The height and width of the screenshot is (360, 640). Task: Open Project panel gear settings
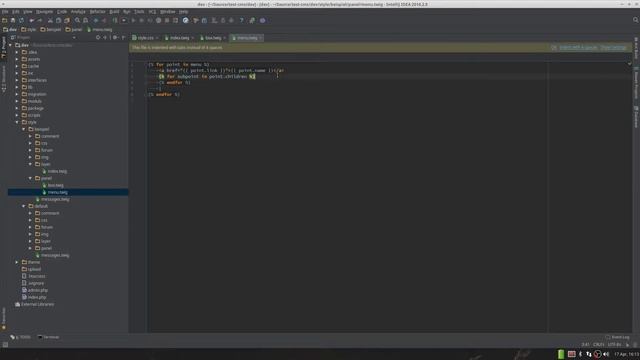(115, 37)
